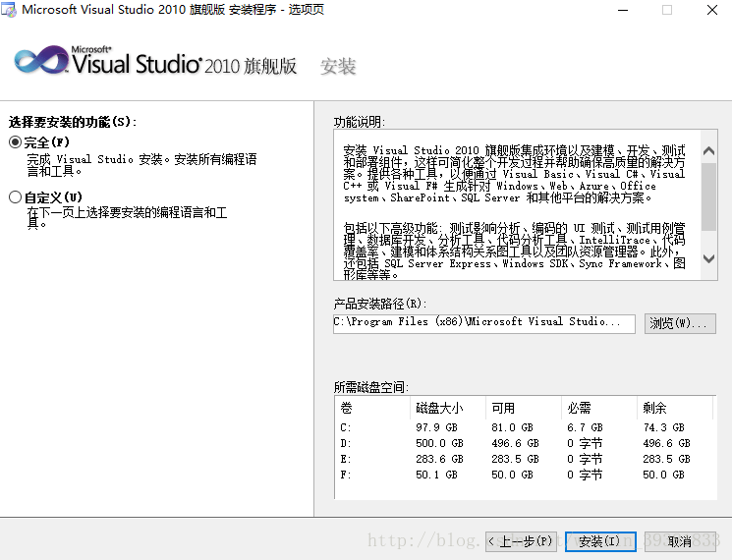Click the 500.0 GB disk size value

pos(439,443)
